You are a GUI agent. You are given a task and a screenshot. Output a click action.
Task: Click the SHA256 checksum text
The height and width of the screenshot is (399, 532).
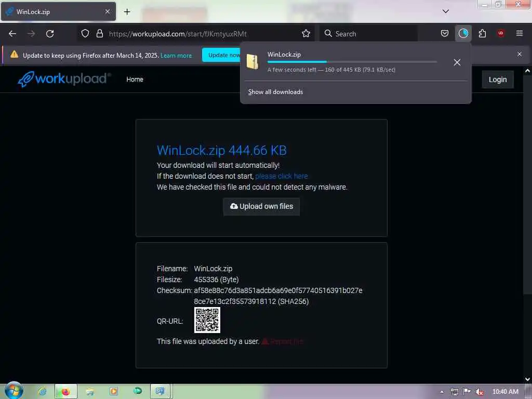[x=278, y=296]
